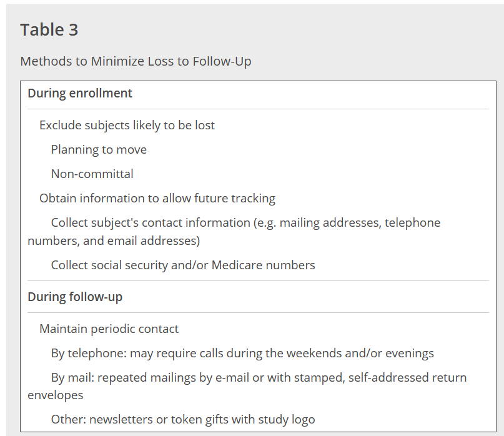Click the "Planning to move" entry
504x436 pixels.
click(x=99, y=149)
